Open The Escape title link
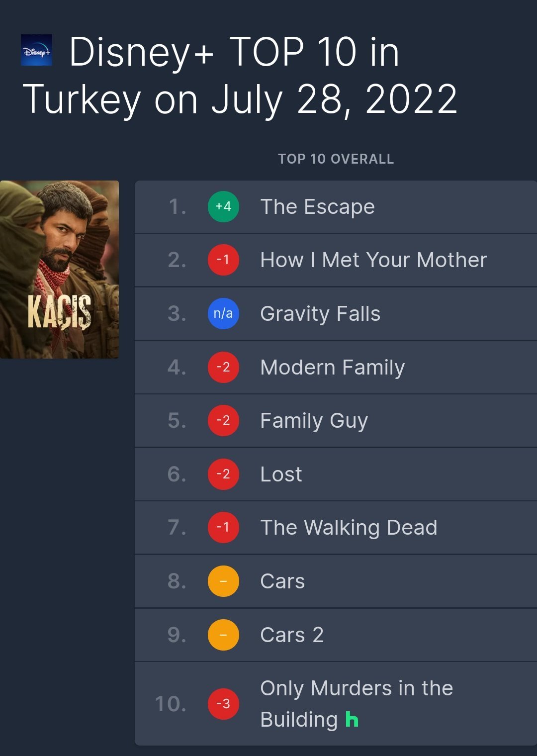This screenshot has width=537, height=756. (317, 207)
